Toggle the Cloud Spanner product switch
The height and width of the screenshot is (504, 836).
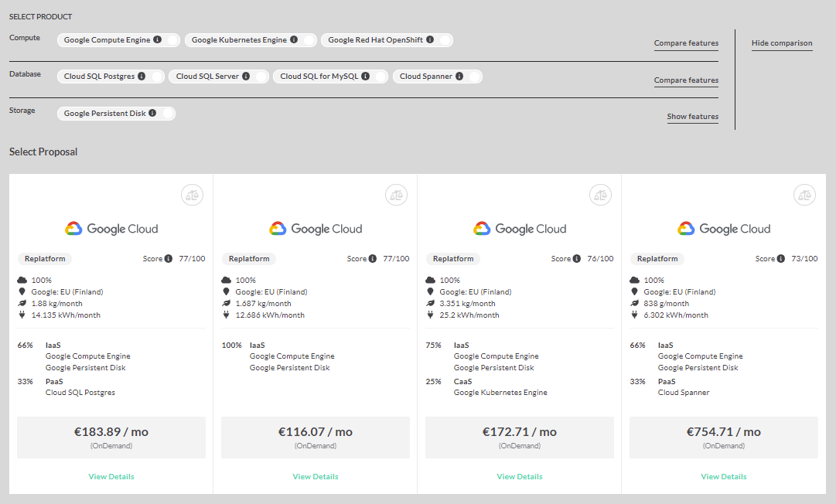tap(474, 77)
